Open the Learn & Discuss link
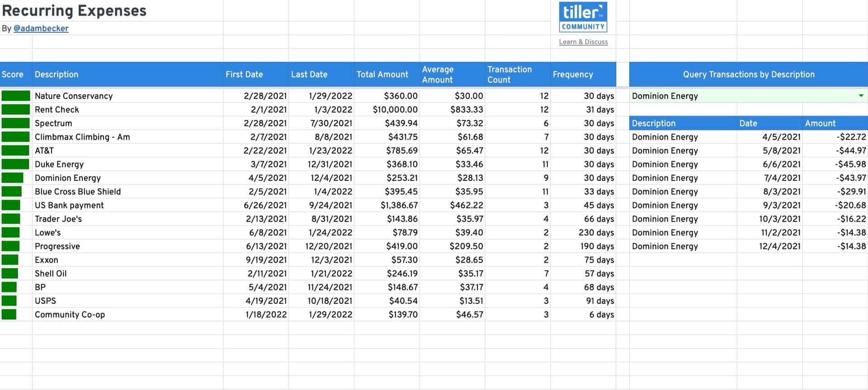This screenshot has width=868, height=390. point(584,42)
